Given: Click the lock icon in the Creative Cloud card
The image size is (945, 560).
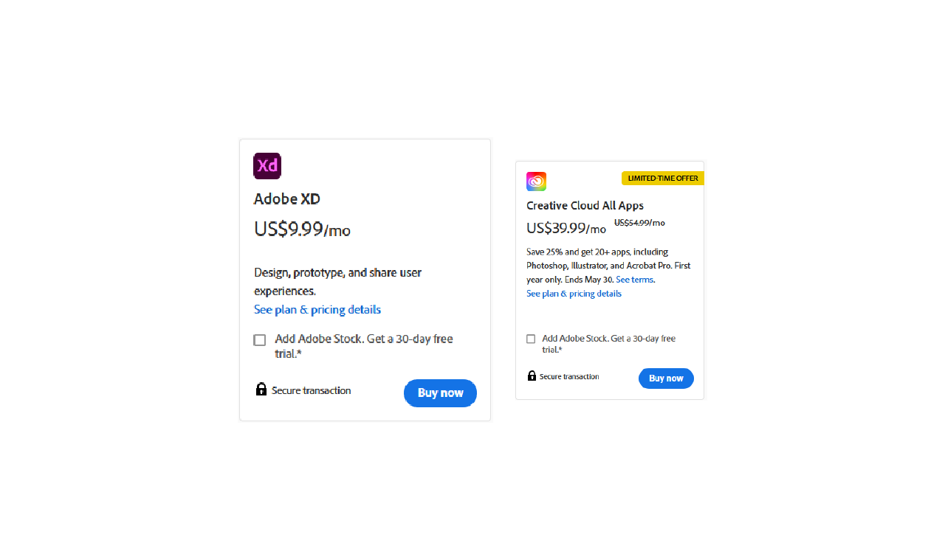Looking at the screenshot, I should [532, 376].
